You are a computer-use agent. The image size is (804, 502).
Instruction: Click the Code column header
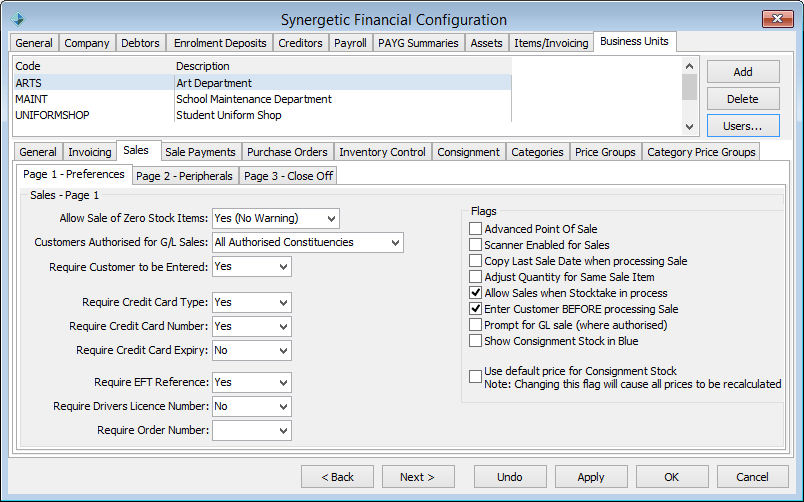point(94,66)
